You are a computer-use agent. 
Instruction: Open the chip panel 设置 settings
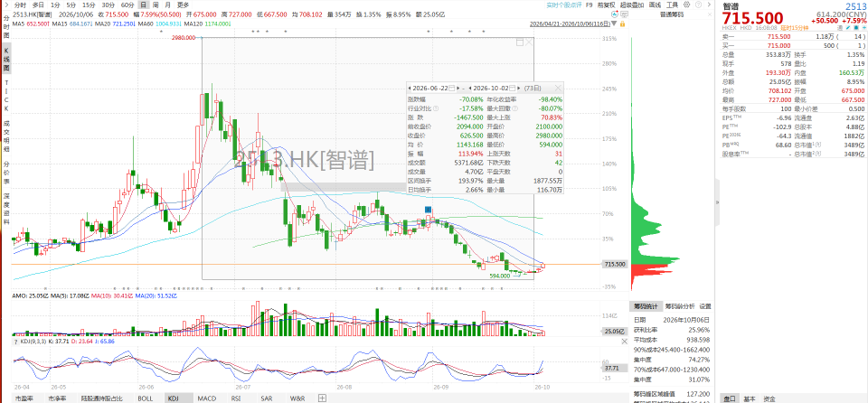tap(704, 306)
